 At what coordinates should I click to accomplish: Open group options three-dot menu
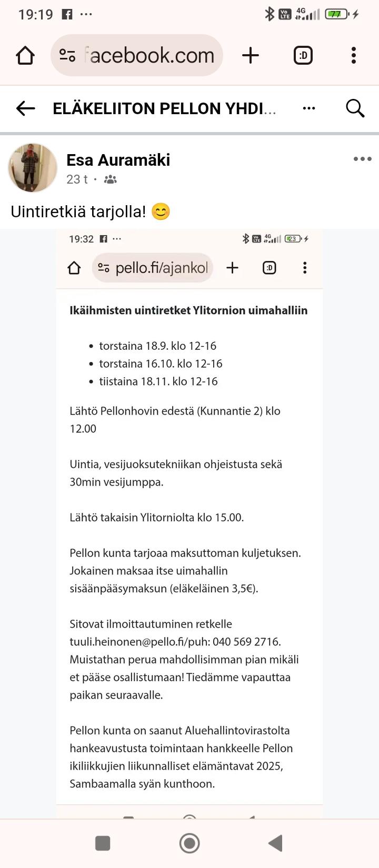pos(309,108)
